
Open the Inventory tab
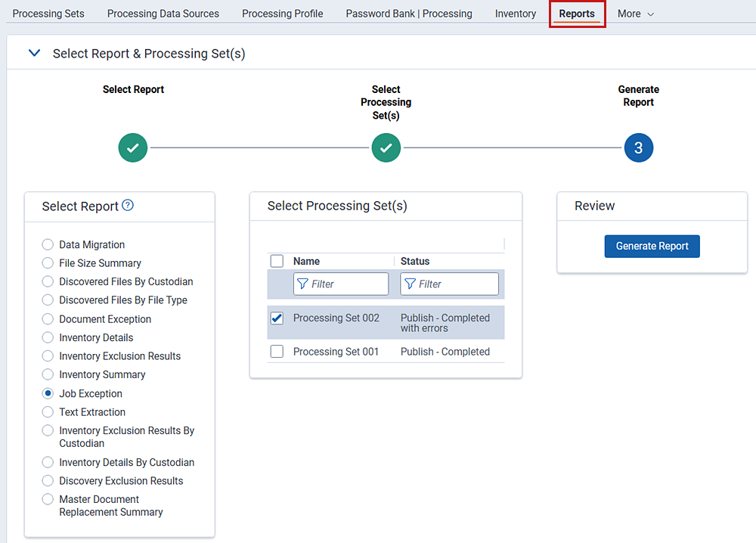click(516, 14)
